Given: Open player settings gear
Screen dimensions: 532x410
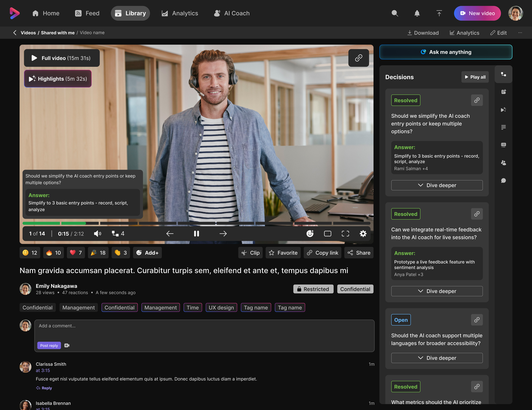Looking at the screenshot, I should (363, 234).
